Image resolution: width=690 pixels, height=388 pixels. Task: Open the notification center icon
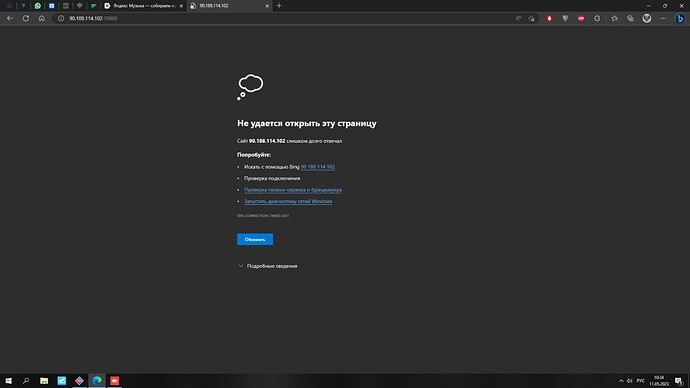(x=679, y=381)
